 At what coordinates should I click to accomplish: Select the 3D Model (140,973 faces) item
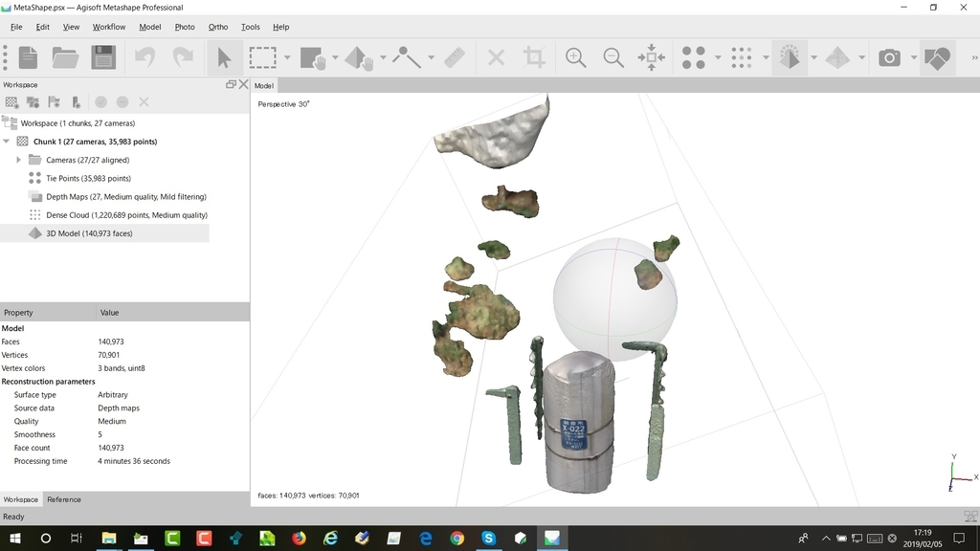89,233
